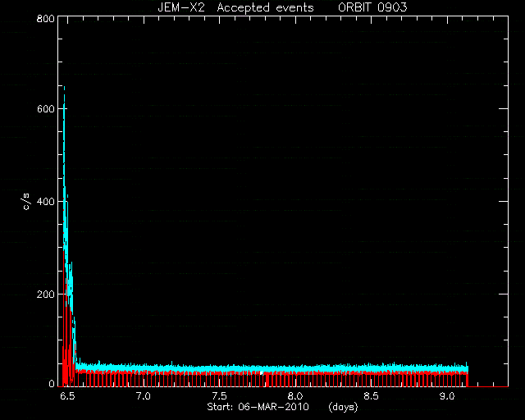
Task: Select the 8.5 x-axis tick label
Action: tap(371, 396)
